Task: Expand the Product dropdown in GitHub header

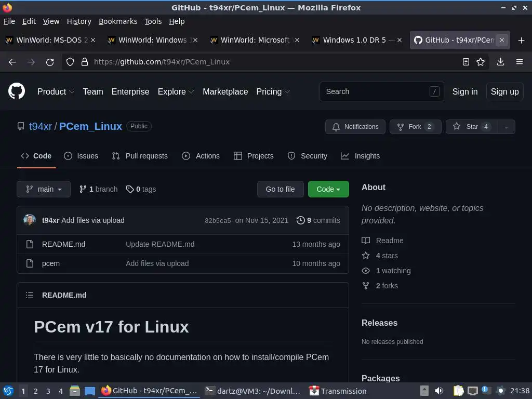Action: point(56,91)
